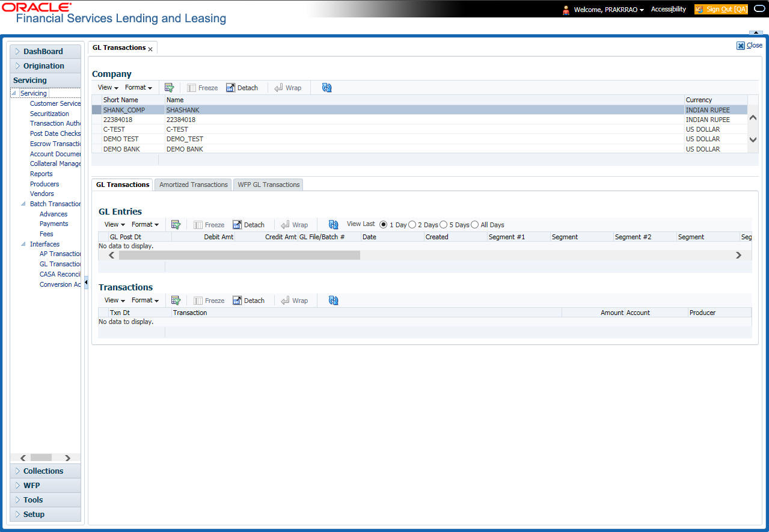This screenshot has width=769, height=532.
Task: Click Query by Example icon in GL Entries toolbar
Action: 176,225
